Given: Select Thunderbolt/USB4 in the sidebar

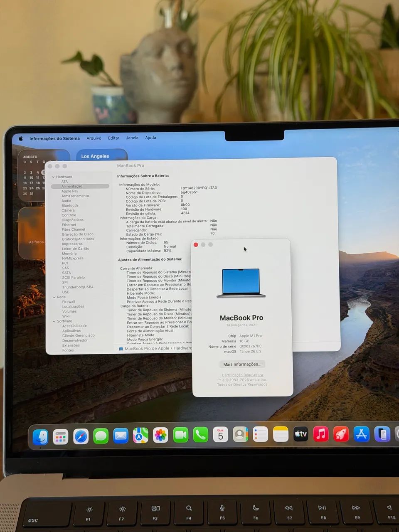Looking at the screenshot, I should coord(78,287).
